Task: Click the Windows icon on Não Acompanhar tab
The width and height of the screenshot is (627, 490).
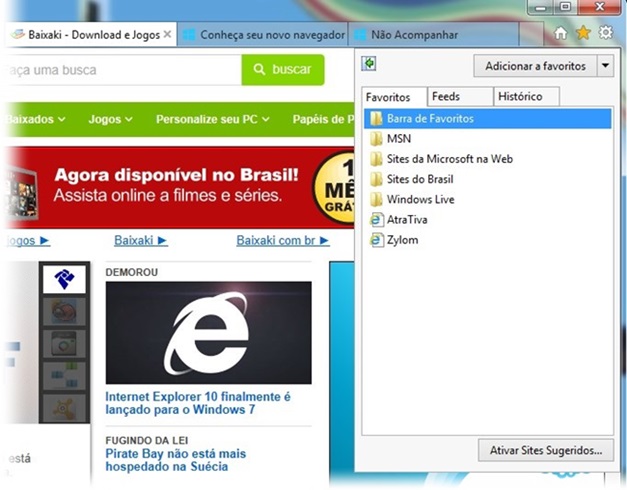Action: [360, 35]
